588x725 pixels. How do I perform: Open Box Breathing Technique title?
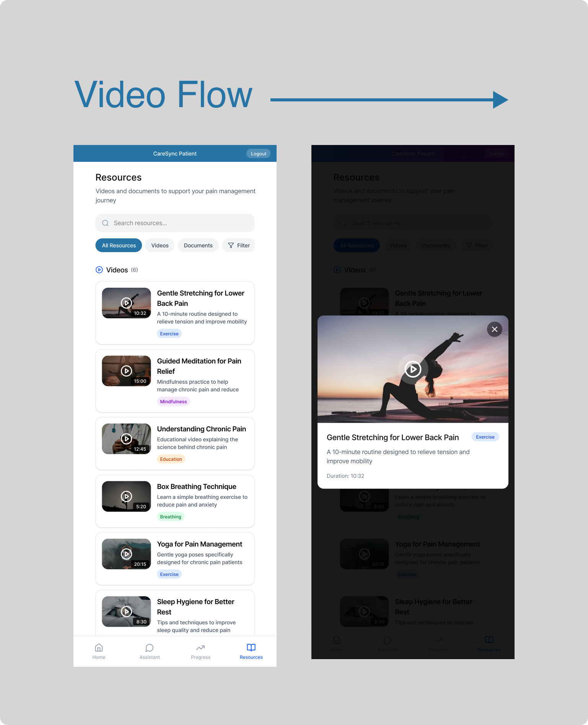click(197, 487)
